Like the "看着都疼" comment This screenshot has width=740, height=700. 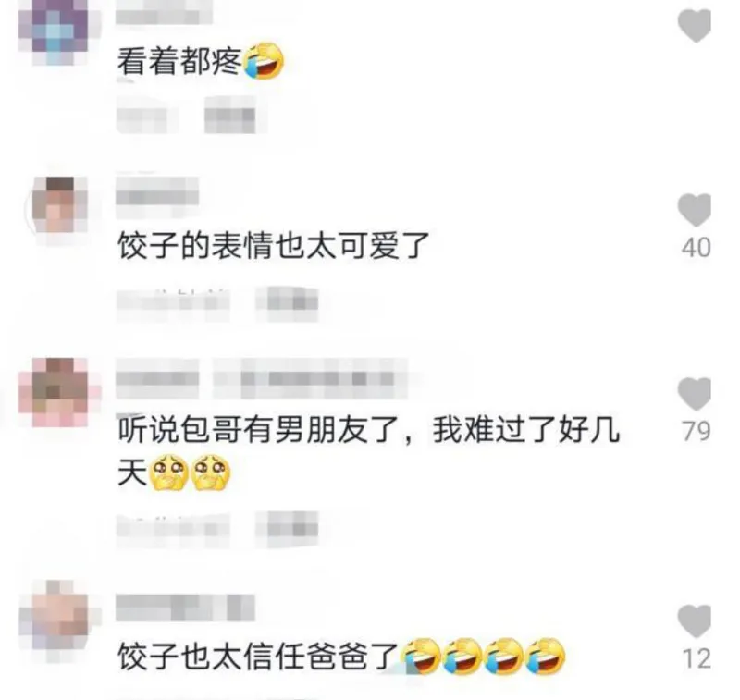click(695, 26)
